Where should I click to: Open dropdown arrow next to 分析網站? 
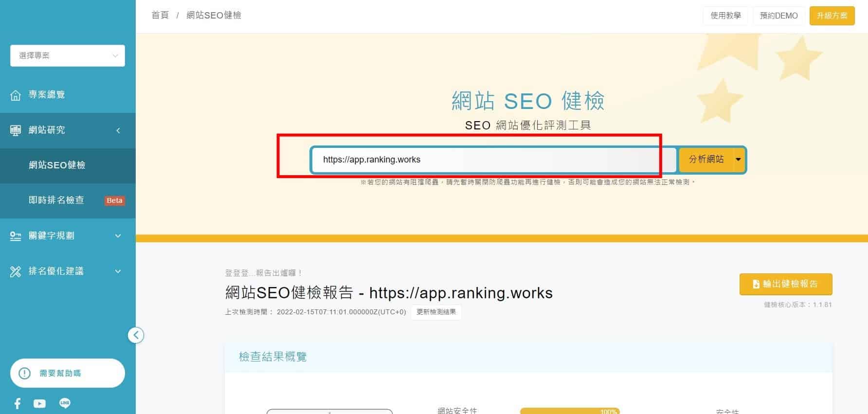pos(738,160)
